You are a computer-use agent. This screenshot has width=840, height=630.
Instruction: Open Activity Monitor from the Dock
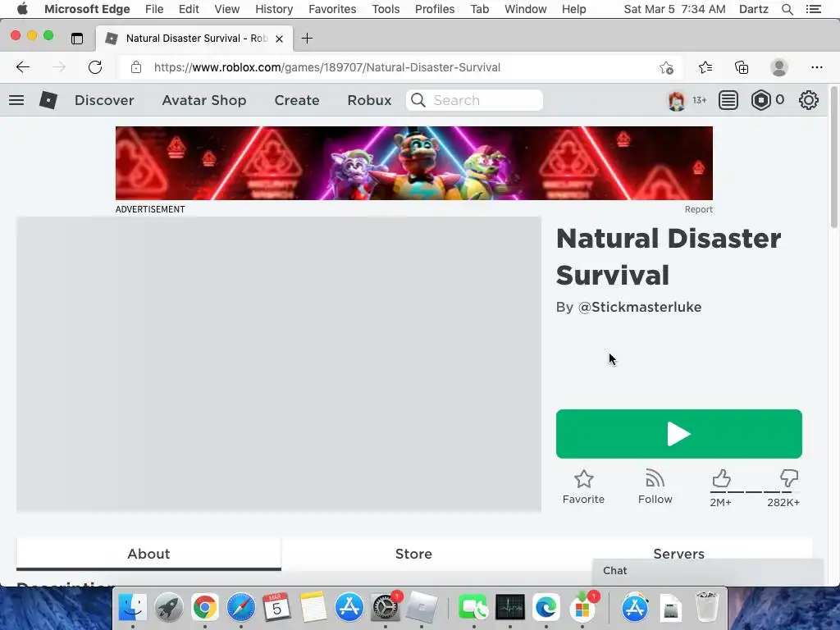tap(510, 607)
